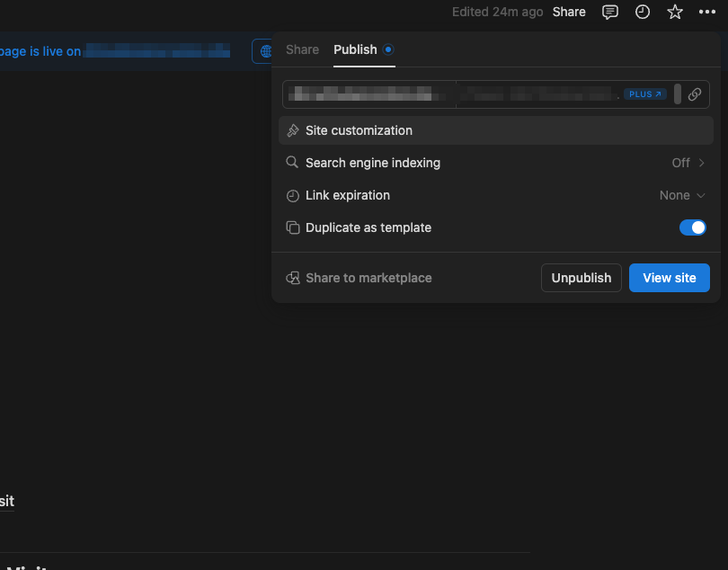Star this page as favorite

click(675, 12)
